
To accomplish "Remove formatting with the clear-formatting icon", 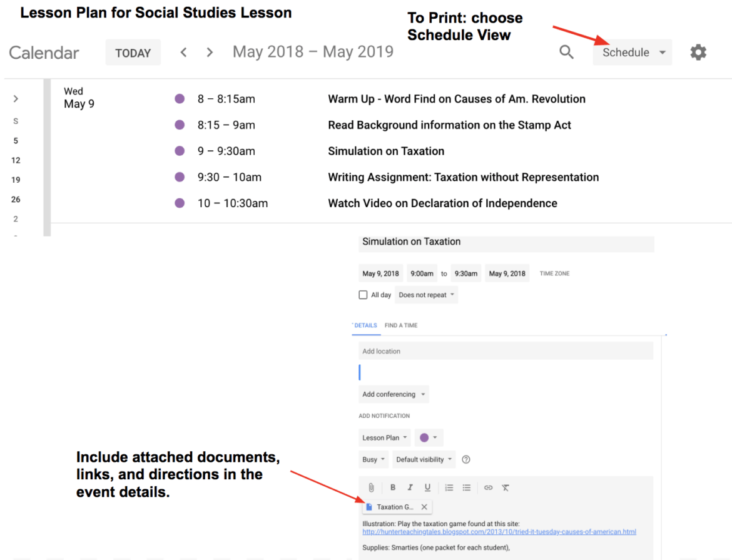I will click(505, 487).
